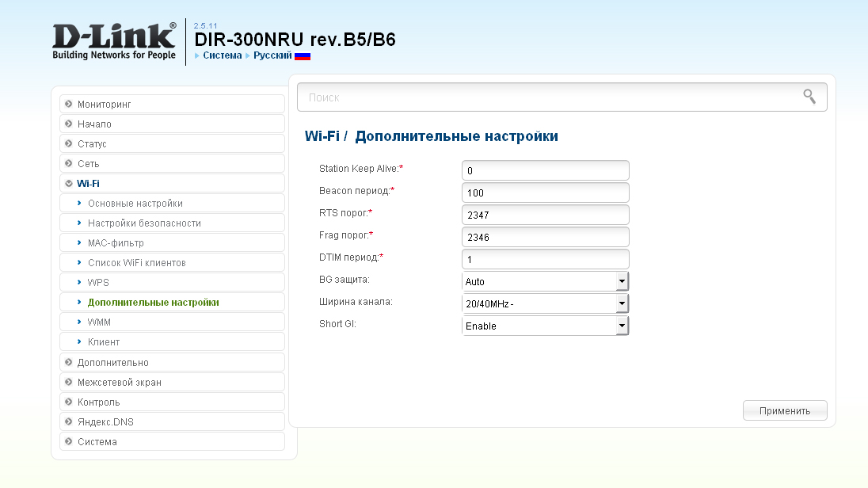Open the Русский language link
This screenshot has width=868, height=488.
272,55
